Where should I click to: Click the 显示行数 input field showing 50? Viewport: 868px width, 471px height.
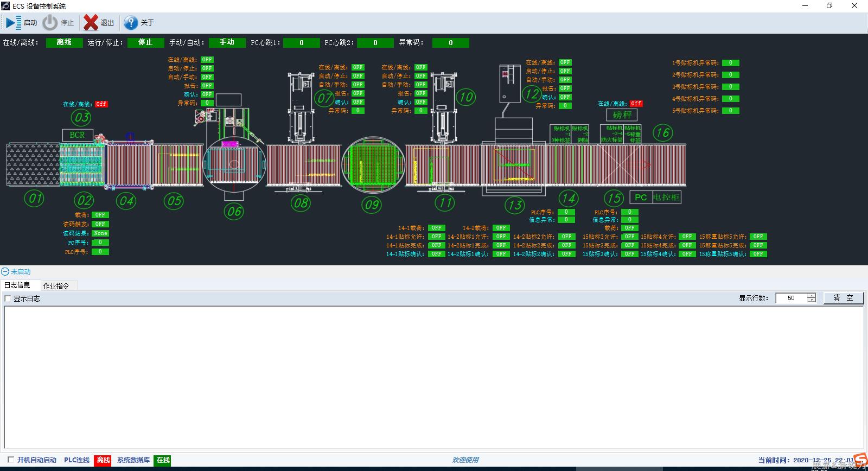pos(791,298)
